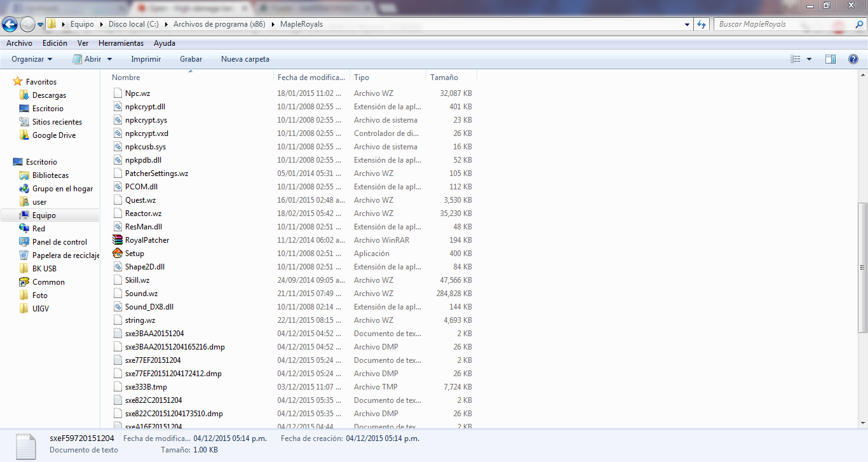Screen dimensions: 868x462
Task: Open Panel de control in sidebar
Action: tap(60, 242)
